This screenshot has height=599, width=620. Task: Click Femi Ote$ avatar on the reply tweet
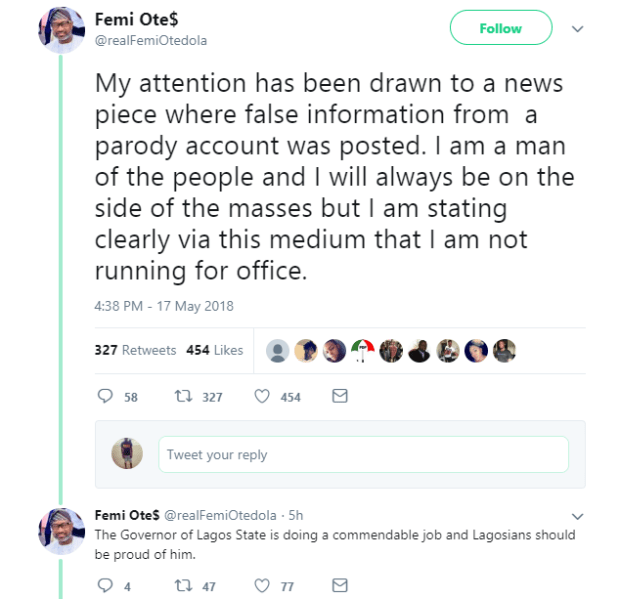61,530
